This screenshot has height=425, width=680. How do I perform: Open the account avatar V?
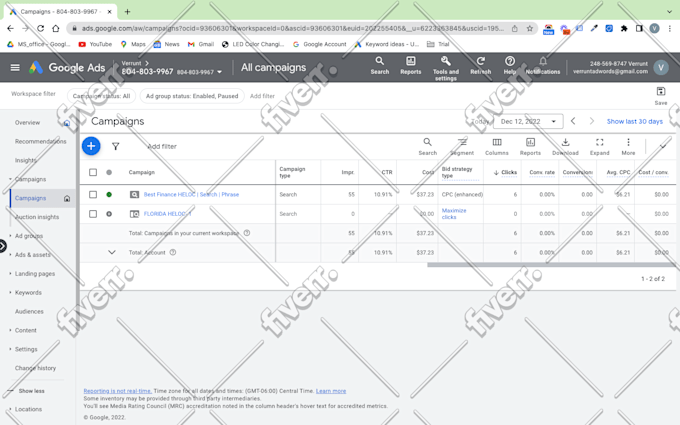(x=661, y=67)
